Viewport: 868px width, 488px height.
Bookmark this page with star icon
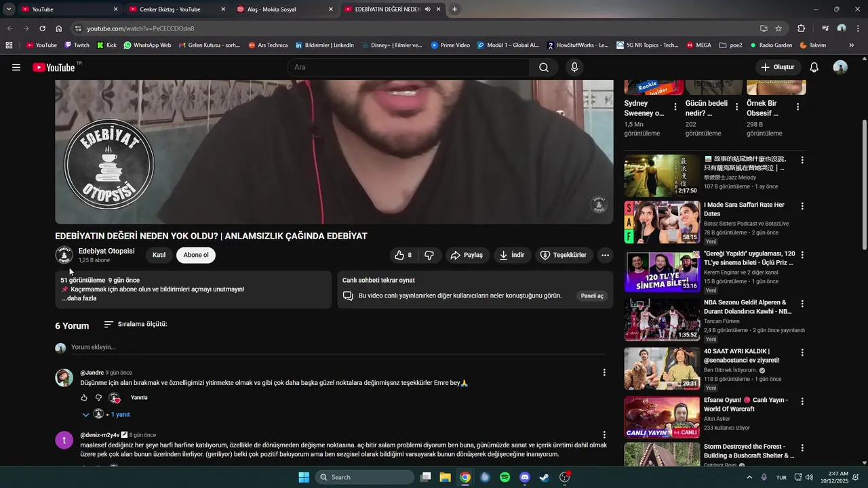pyautogui.click(x=778, y=28)
